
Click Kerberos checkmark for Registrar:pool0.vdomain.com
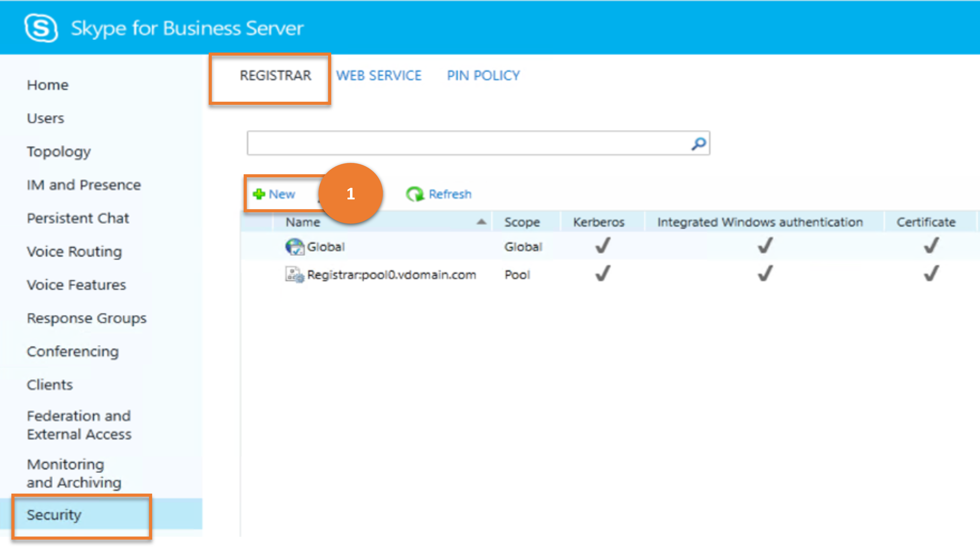point(603,273)
